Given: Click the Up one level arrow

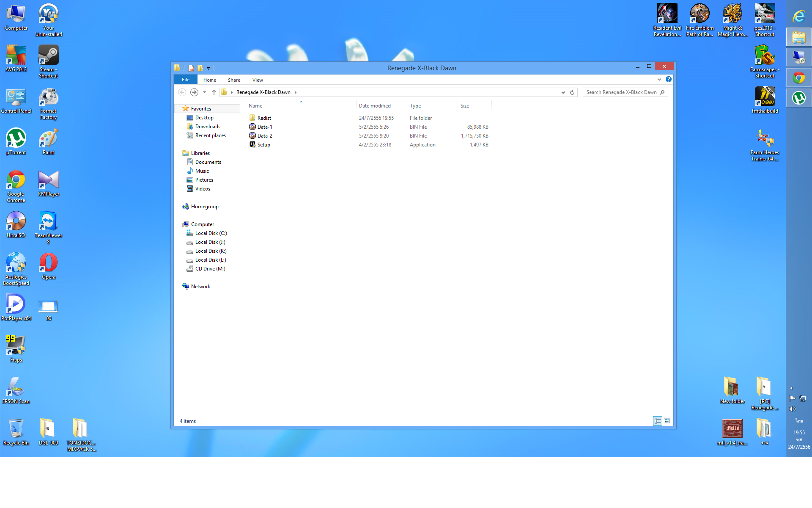Looking at the screenshot, I should click(x=214, y=92).
